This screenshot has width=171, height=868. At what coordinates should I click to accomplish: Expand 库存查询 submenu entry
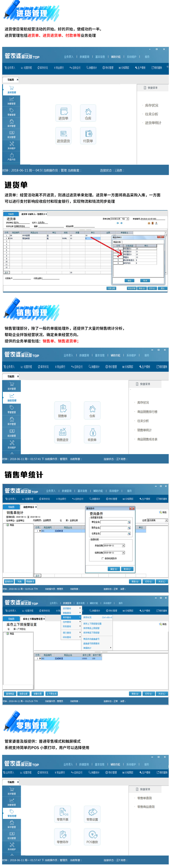coord(71,618)
